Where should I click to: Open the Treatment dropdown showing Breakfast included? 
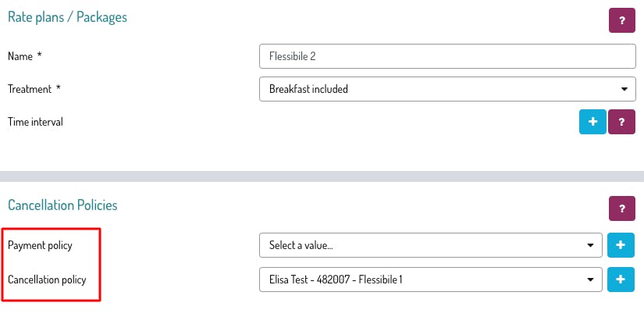[x=448, y=89]
